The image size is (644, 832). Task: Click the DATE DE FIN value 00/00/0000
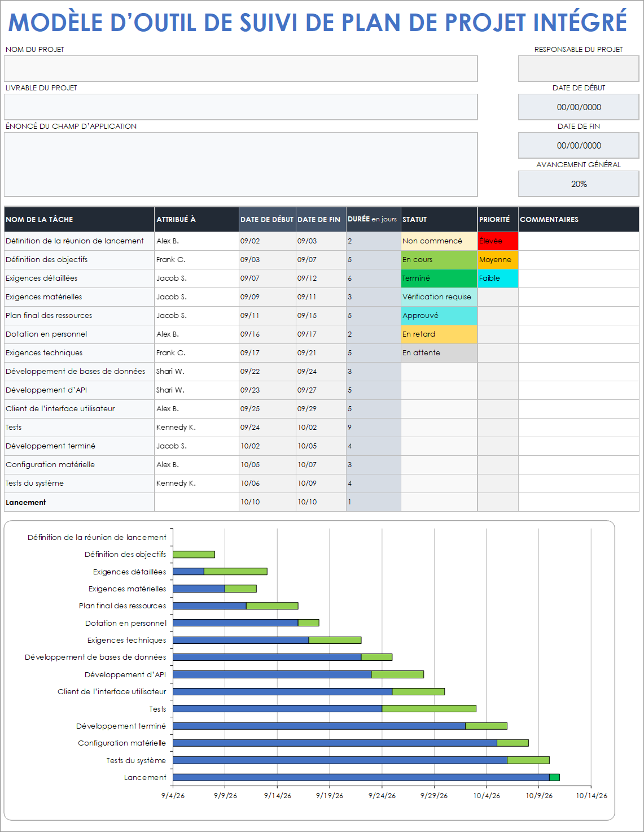pos(578,145)
